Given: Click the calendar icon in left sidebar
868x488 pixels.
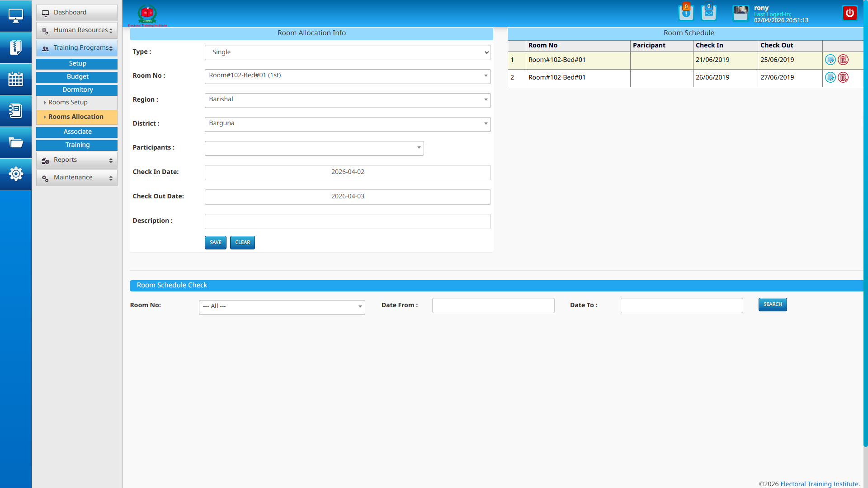Looking at the screenshot, I should (15, 79).
